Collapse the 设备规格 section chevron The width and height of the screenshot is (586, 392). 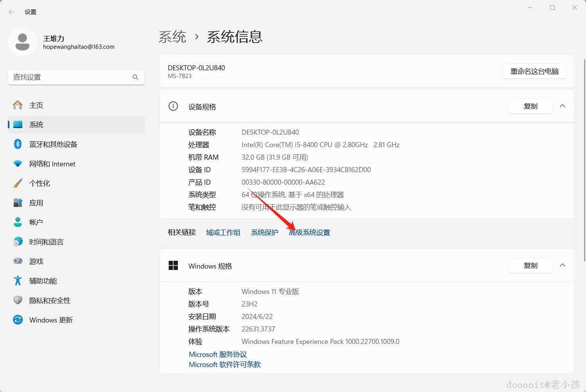(x=563, y=106)
